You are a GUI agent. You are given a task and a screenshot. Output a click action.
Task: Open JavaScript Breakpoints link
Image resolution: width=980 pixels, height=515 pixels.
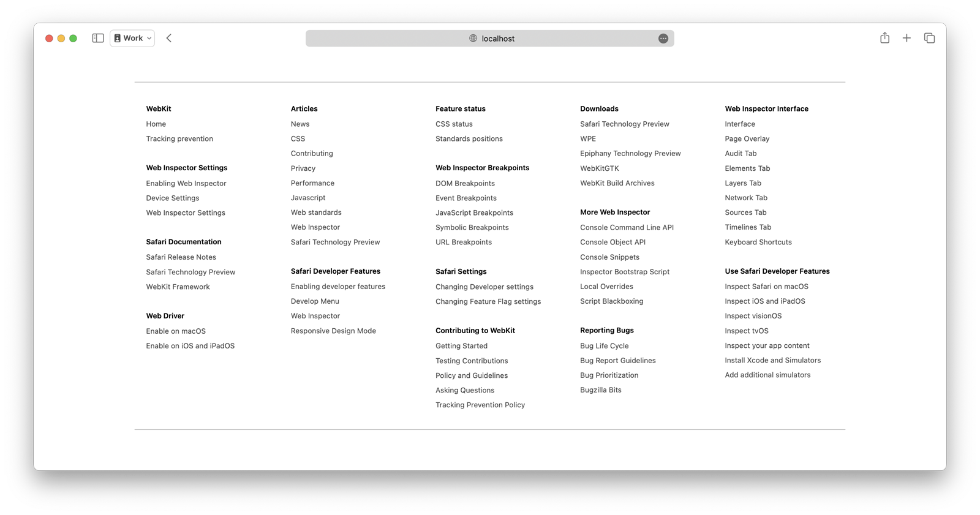[x=474, y=213]
